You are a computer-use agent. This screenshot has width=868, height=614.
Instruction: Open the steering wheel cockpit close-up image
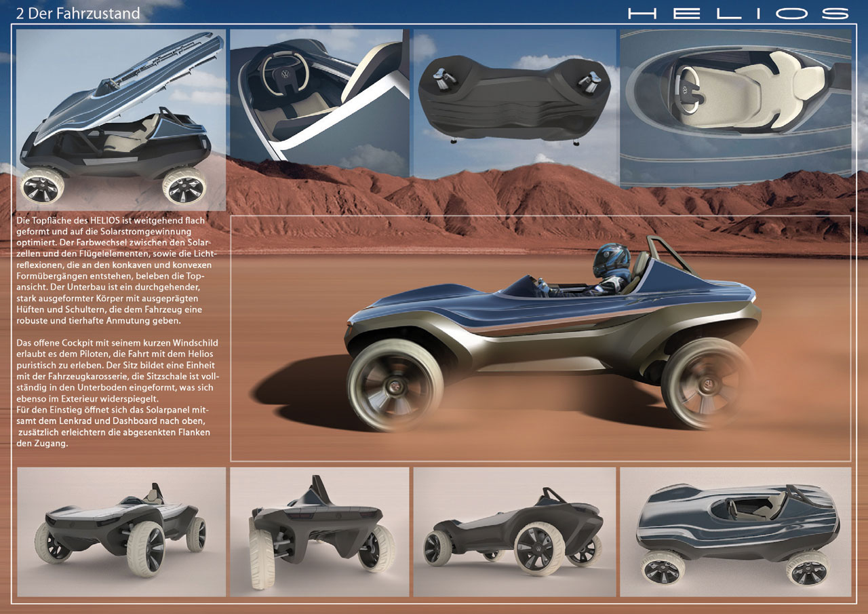coord(319,103)
